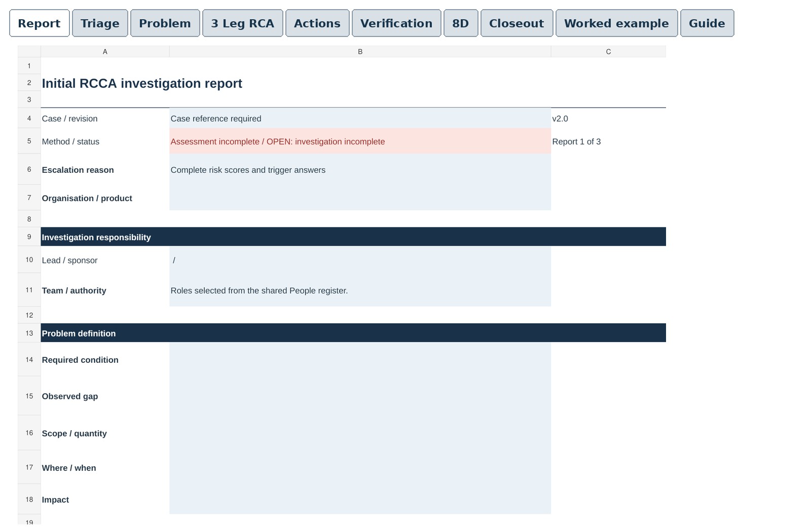Click the 'Case reference required' cell
Viewport: 811px width, 532px height.
360,119
